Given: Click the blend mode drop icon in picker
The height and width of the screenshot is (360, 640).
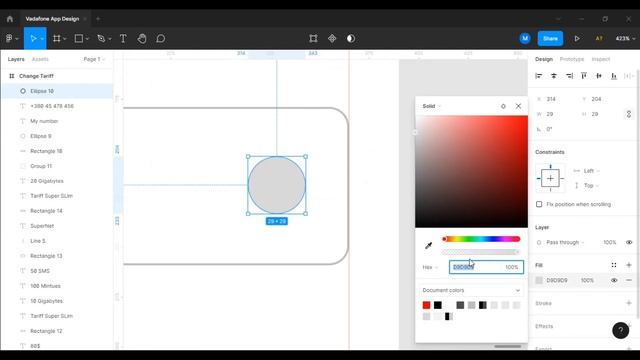Looking at the screenshot, I should click(503, 106).
